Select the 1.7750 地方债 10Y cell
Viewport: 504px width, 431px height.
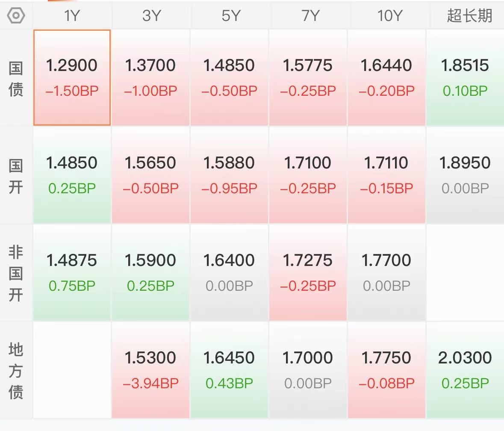[386, 370]
